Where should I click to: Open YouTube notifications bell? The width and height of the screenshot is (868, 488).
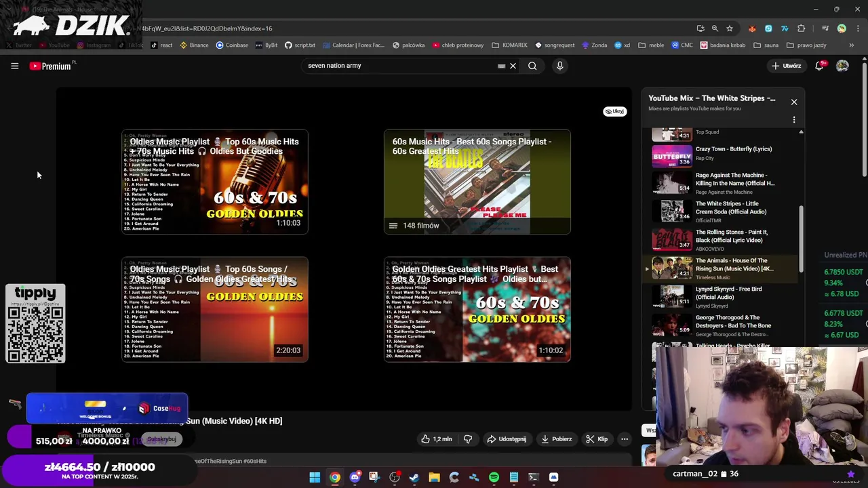pos(819,66)
